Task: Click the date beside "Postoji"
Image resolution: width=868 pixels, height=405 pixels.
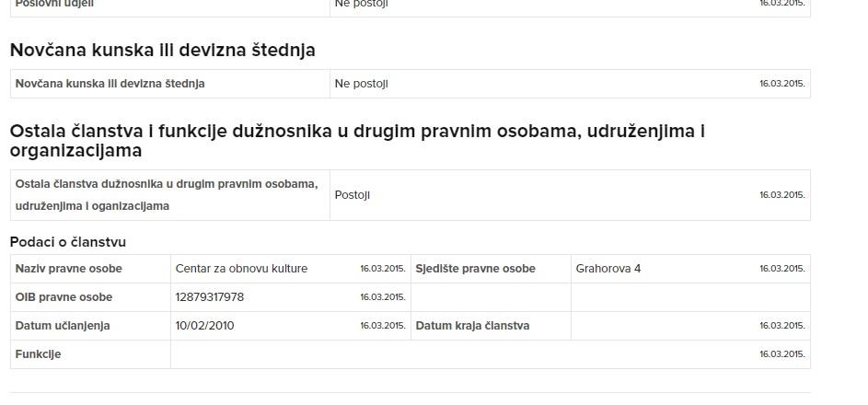Action: (781, 195)
